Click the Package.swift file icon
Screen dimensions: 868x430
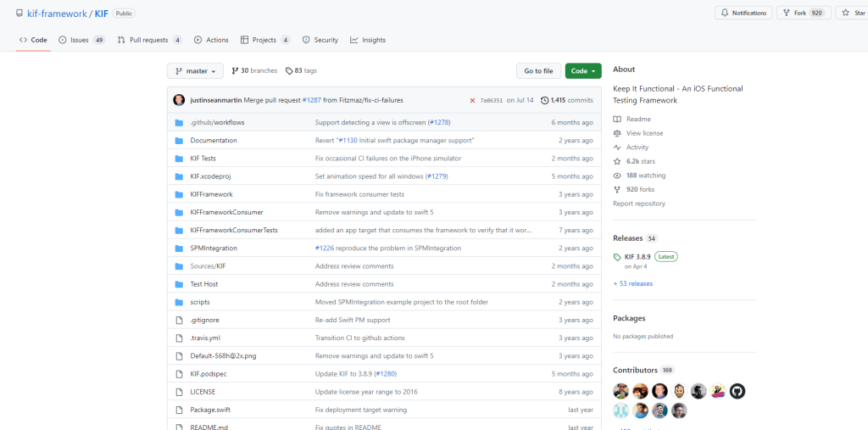coord(179,410)
